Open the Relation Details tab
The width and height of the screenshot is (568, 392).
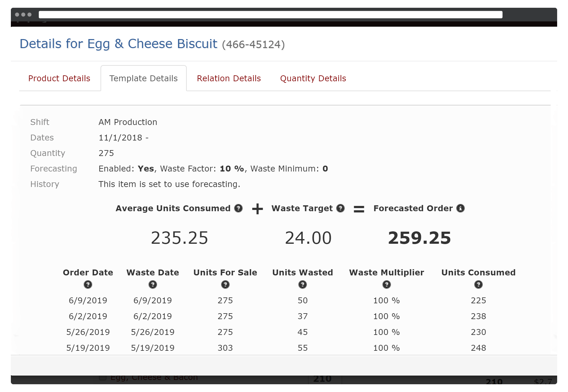point(229,78)
